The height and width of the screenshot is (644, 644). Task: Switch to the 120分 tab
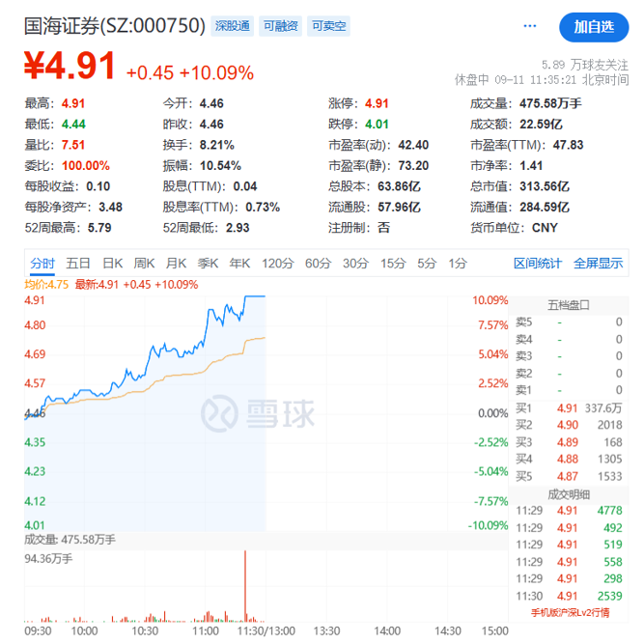(278, 264)
